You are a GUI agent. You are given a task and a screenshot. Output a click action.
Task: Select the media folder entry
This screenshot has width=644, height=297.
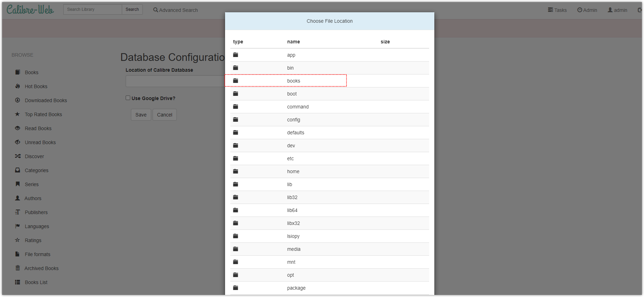(x=294, y=249)
